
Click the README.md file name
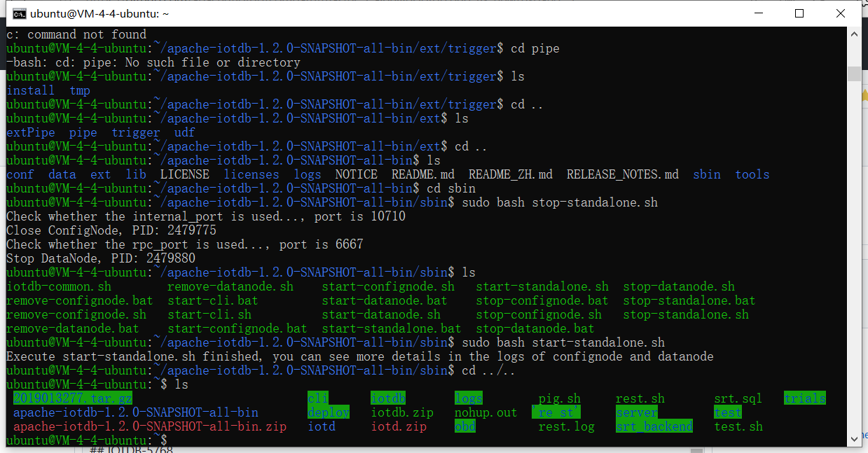(423, 174)
